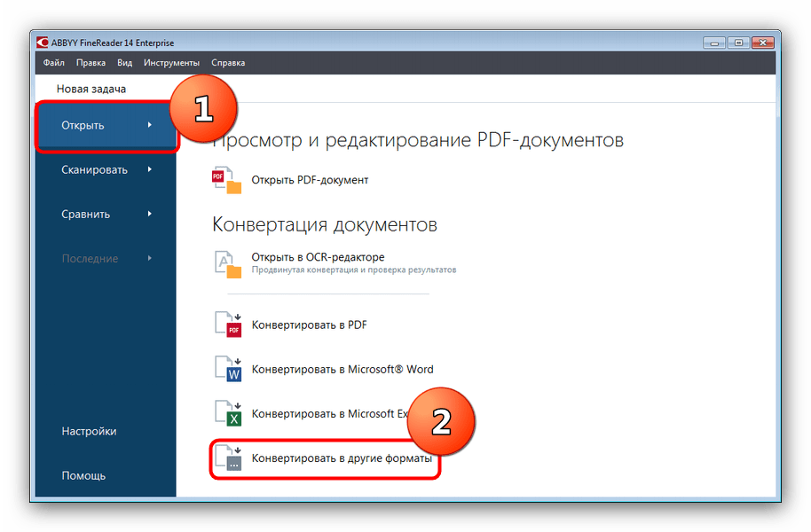
Task: Expand the arrow next to Последние
Action: coord(149,258)
